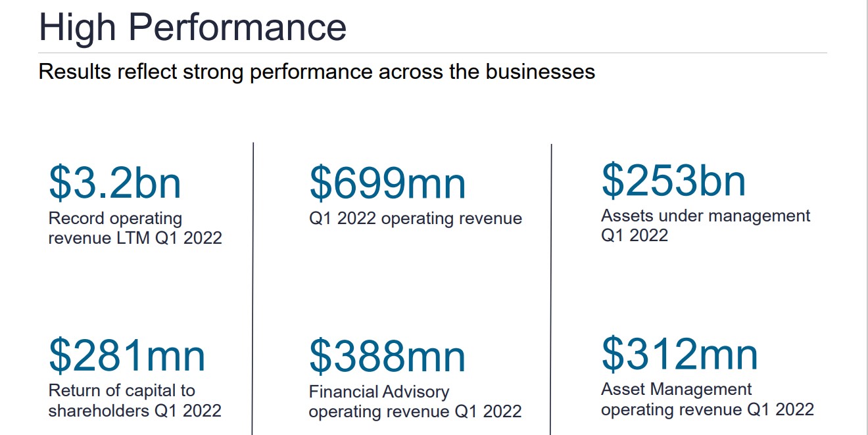Click the word "businesses" in the subtitle
Image resolution: width=868 pixels, height=435 pixels.
(x=540, y=72)
